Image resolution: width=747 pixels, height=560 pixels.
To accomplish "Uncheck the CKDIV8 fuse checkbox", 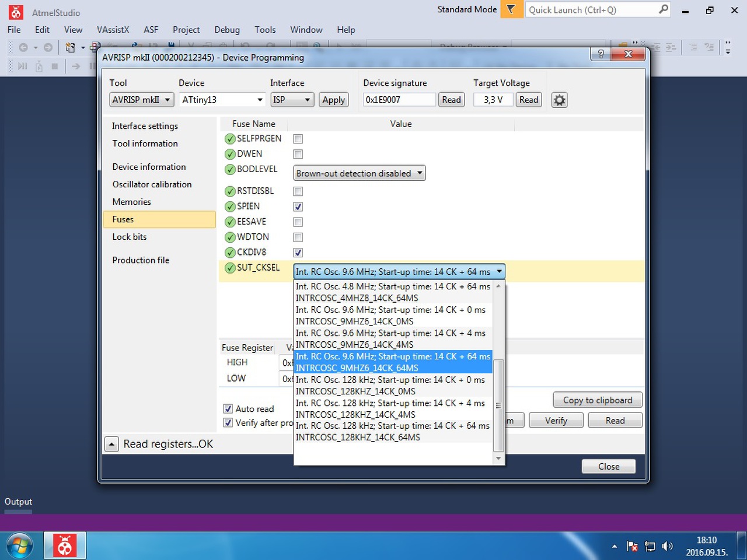I will (298, 253).
